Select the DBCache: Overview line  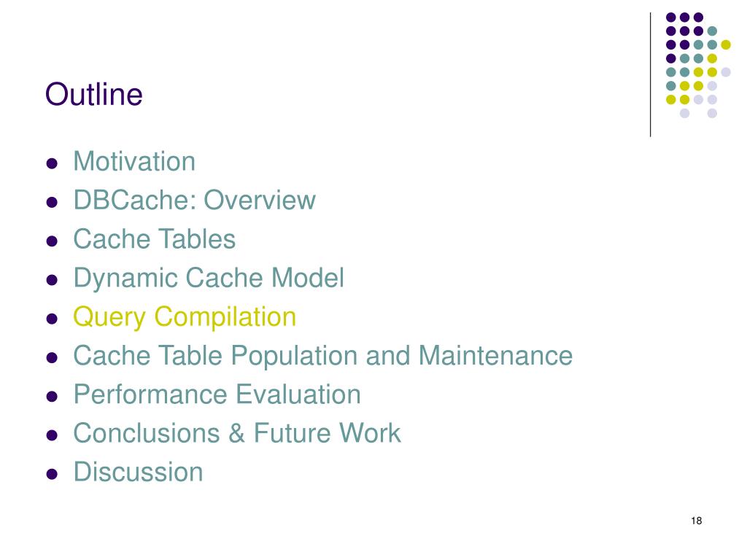pyautogui.click(x=194, y=200)
